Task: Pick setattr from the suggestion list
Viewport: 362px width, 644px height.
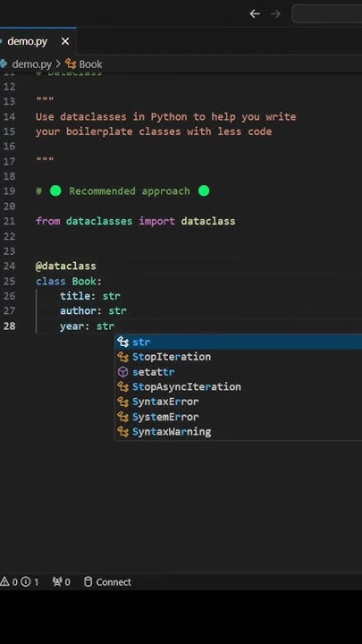Action: pyautogui.click(x=238, y=372)
